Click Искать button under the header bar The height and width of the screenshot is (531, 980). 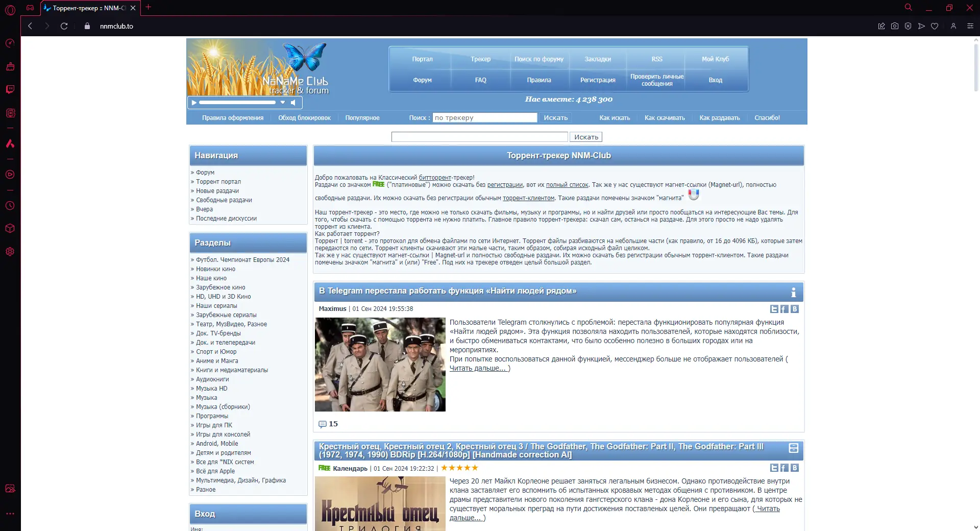click(586, 137)
